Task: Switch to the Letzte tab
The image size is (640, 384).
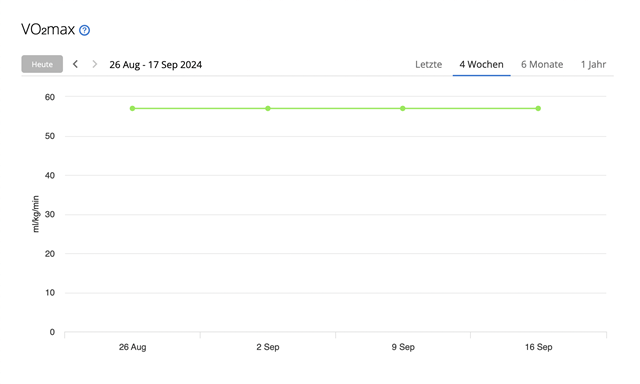Action: pyautogui.click(x=429, y=64)
